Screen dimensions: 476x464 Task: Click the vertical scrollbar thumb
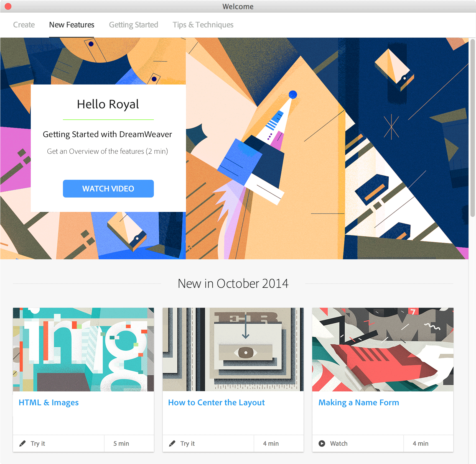click(x=473, y=128)
